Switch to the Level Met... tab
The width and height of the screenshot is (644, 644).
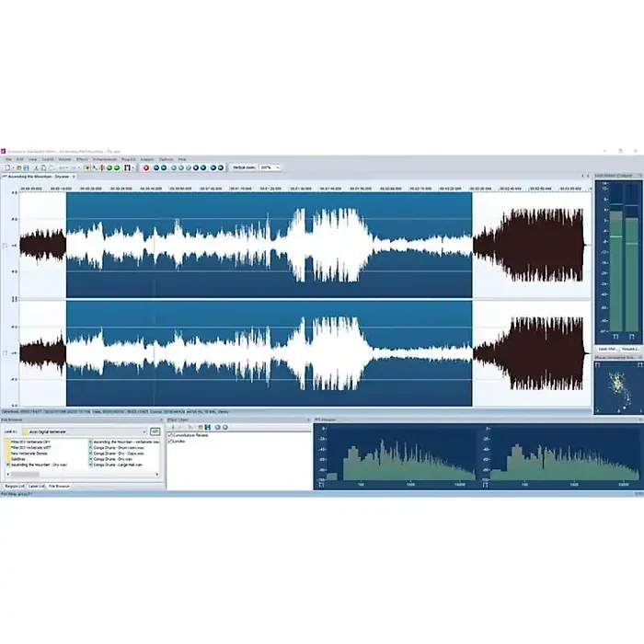coord(607,349)
